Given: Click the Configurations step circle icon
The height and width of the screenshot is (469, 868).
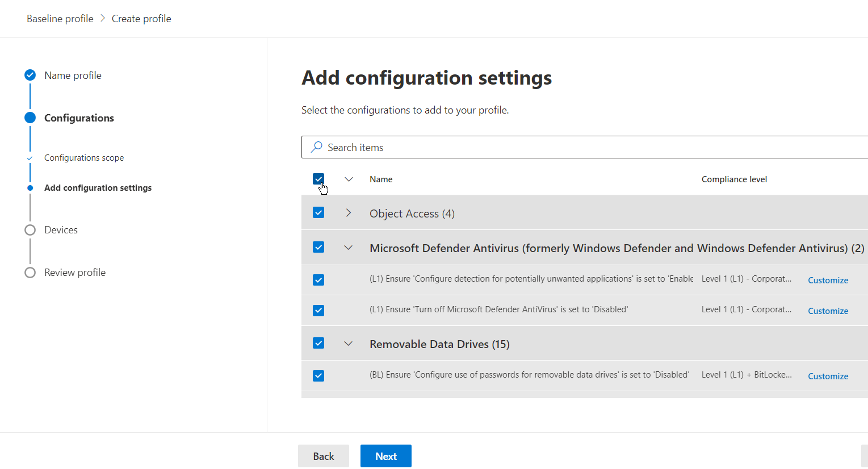Looking at the screenshot, I should tap(30, 118).
